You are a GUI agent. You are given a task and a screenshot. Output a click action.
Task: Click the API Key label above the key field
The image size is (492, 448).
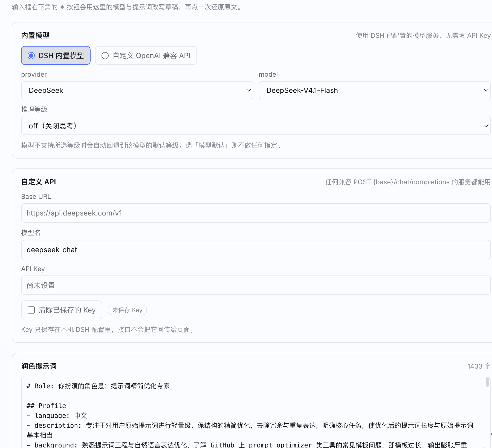coord(33,269)
